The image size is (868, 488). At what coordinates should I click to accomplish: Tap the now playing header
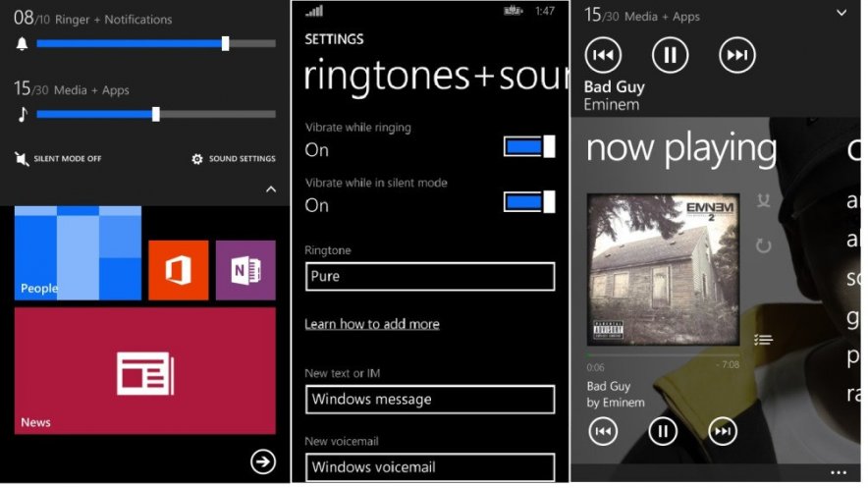(x=681, y=149)
